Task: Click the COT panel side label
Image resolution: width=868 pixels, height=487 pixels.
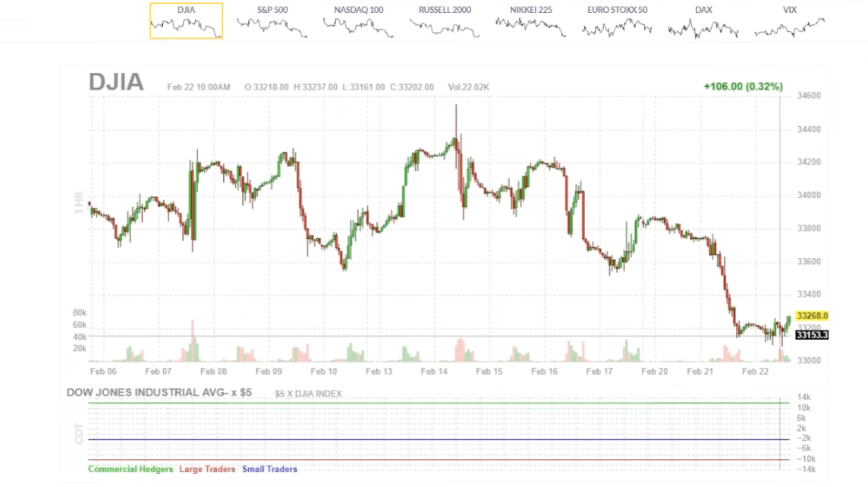Action: 78,433
